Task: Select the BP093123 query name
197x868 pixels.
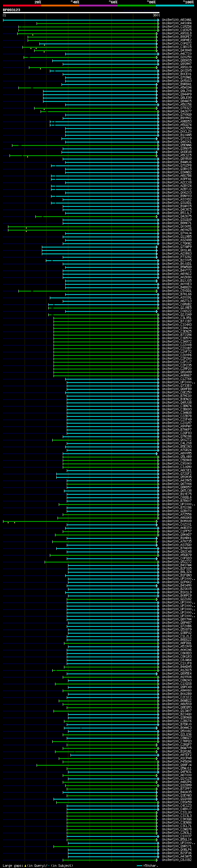Action: click(x=11, y=10)
